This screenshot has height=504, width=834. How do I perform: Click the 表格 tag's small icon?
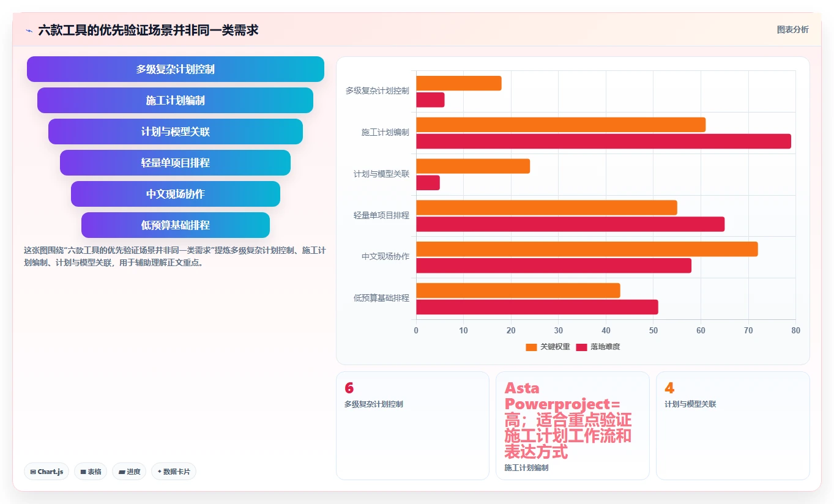83,472
